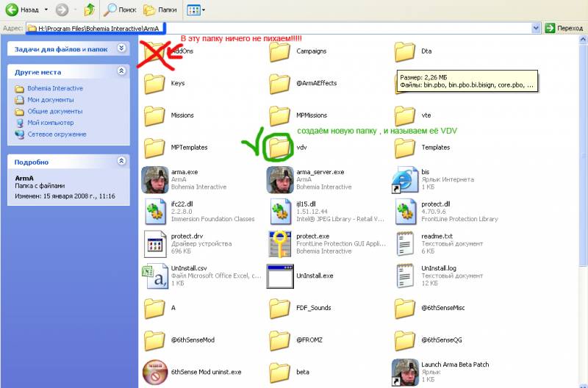Collapse the Other Places (Другие места) panel
588x388 pixels.
(x=121, y=71)
